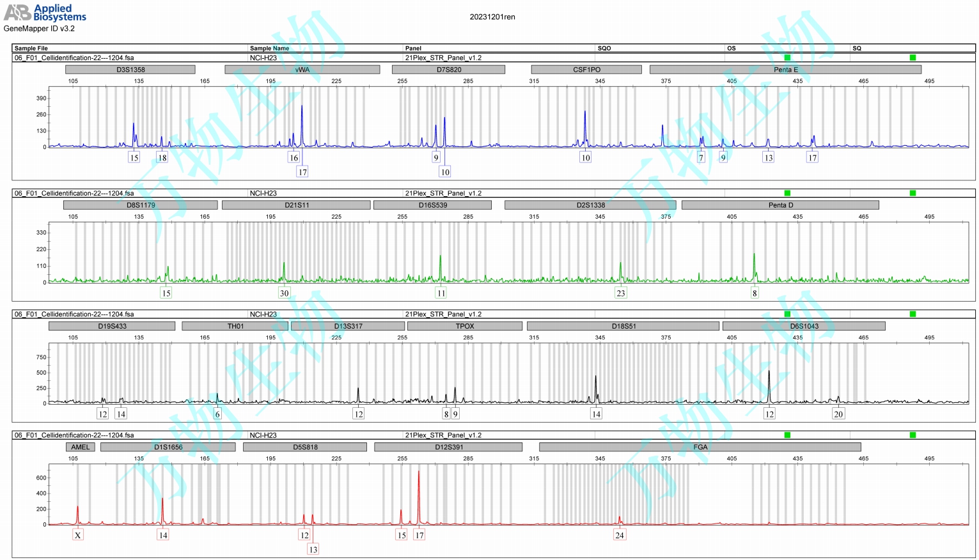The width and height of the screenshot is (979, 560).
Task: Select the Sample Name column header
Action: (x=269, y=48)
